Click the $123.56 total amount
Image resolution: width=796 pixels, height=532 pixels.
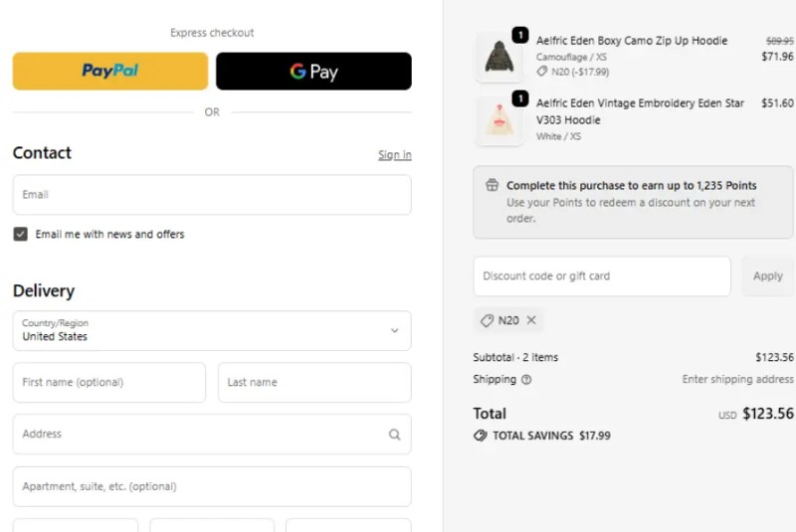(x=768, y=414)
